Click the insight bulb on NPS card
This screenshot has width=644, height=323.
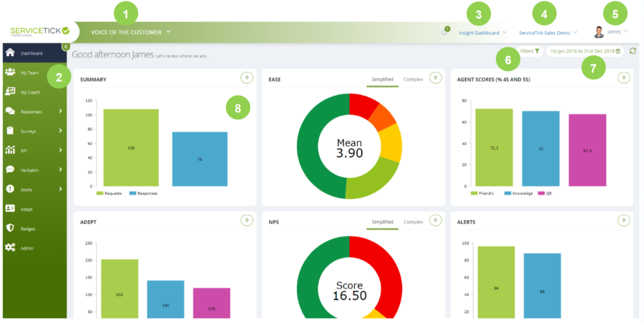pyautogui.click(x=435, y=220)
